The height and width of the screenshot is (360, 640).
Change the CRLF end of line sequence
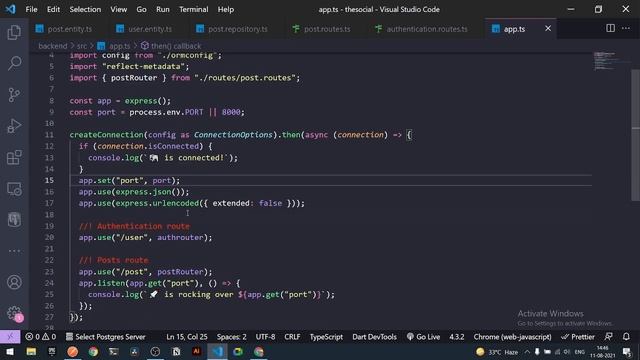pos(292,337)
